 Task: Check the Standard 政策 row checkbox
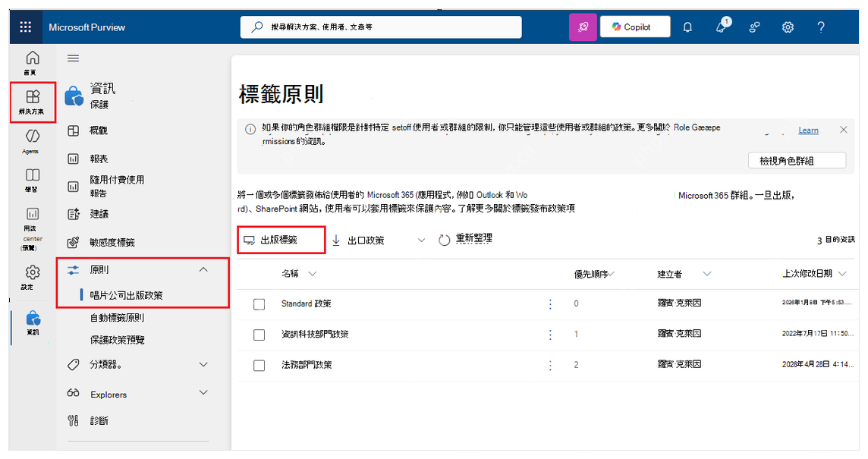[259, 304]
